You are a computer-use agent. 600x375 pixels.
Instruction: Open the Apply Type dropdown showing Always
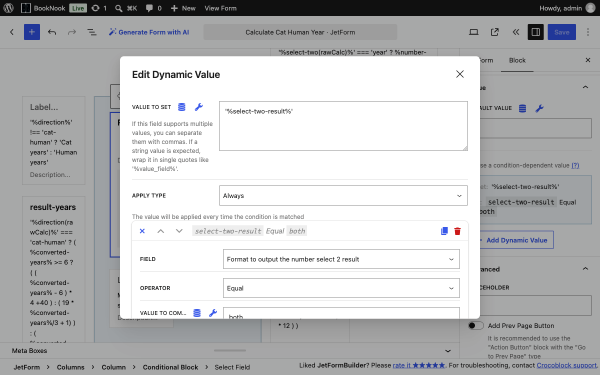pyautogui.click(x=343, y=196)
